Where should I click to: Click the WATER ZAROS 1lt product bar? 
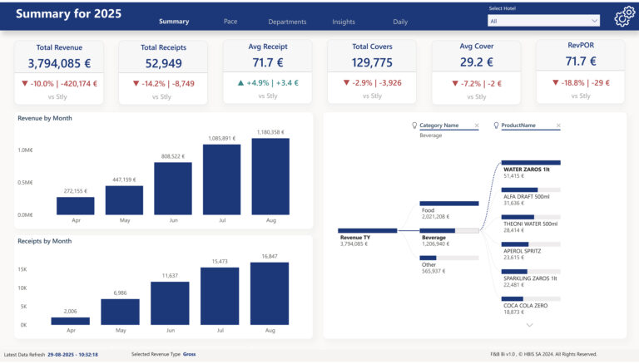point(532,163)
